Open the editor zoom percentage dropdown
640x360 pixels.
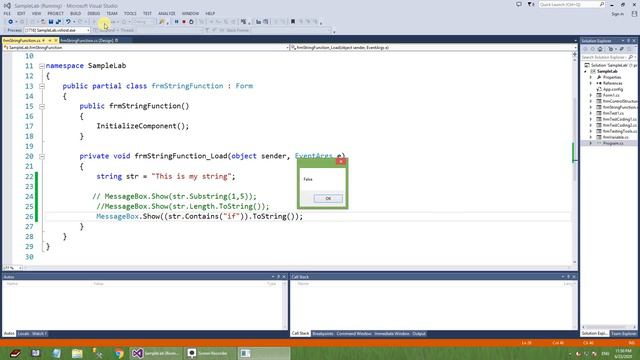pyautogui.click(x=12, y=268)
